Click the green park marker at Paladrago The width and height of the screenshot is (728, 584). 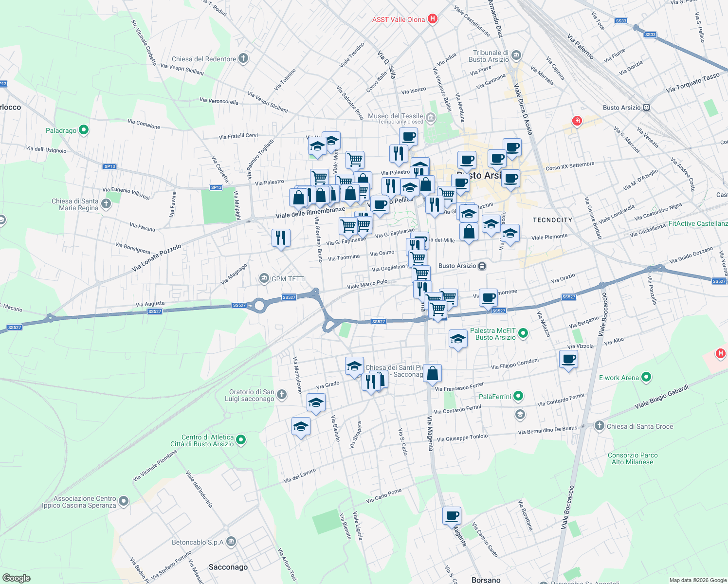click(83, 129)
